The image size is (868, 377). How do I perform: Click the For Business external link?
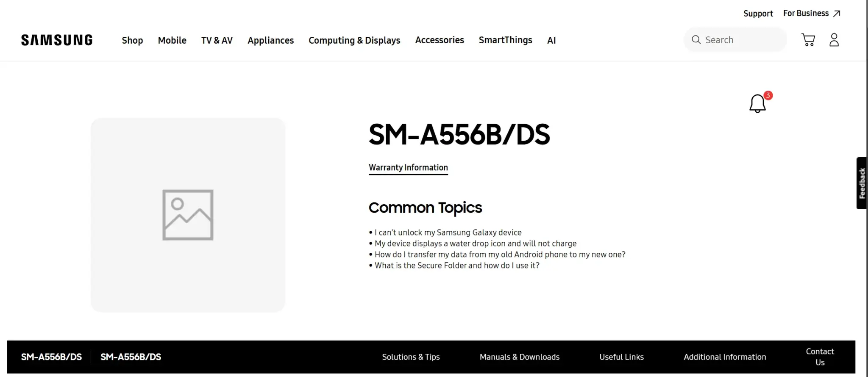tap(811, 14)
